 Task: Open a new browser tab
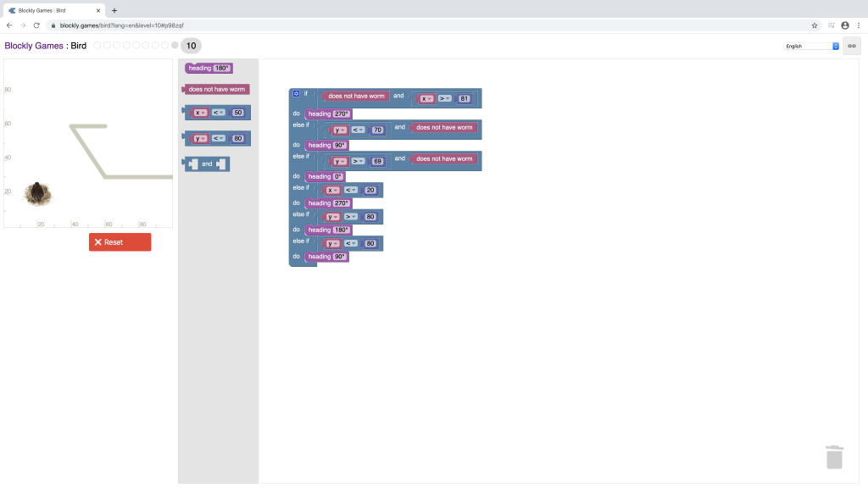click(x=114, y=10)
